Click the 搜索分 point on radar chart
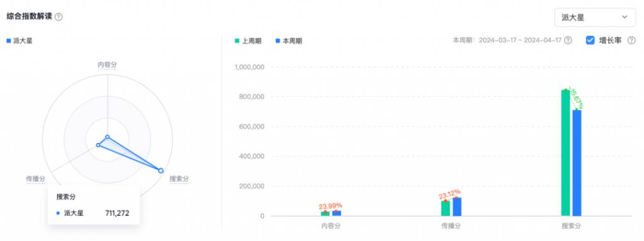This screenshot has width=644, height=241. click(x=161, y=171)
